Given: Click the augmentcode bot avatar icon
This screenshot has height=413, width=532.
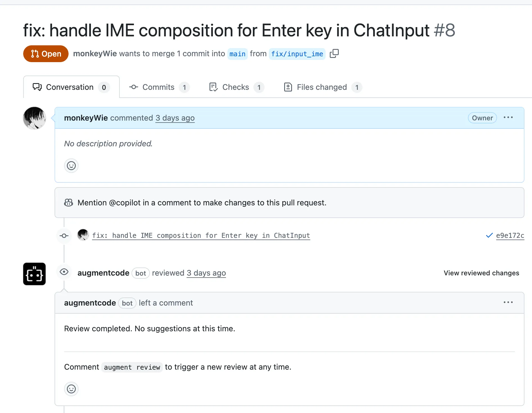Looking at the screenshot, I should [x=34, y=274].
